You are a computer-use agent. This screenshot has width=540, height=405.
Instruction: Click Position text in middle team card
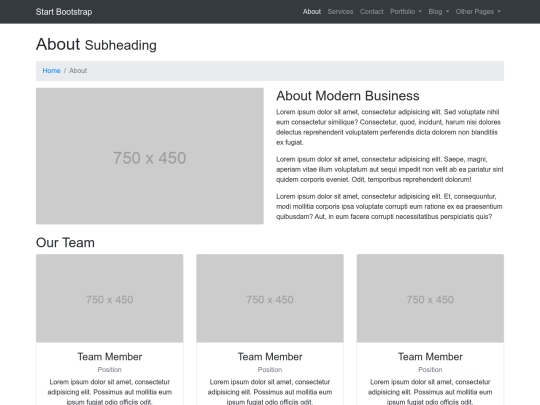(270, 370)
